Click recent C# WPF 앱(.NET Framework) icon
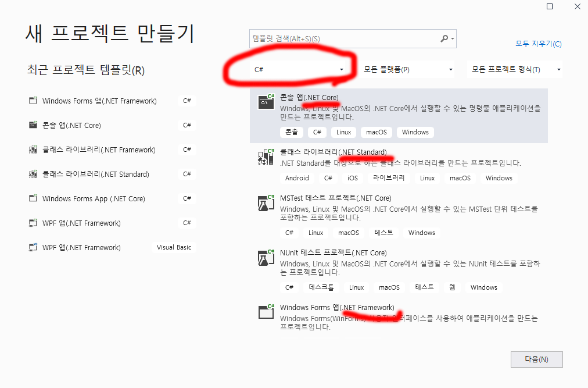The height and width of the screenshot is (388, 588). click(x=33, y=223)
